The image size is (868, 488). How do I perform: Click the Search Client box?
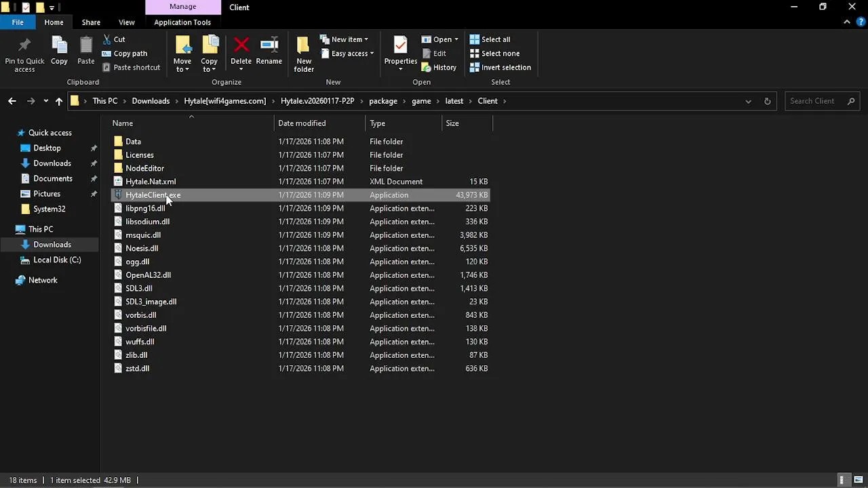tap(822, 101)
